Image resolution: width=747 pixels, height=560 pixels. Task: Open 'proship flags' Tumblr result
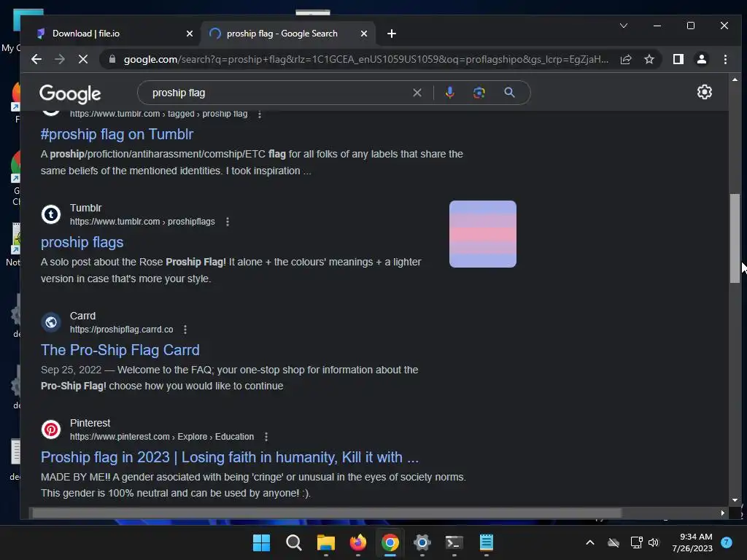pyautogui.click(x=82, y=242)
